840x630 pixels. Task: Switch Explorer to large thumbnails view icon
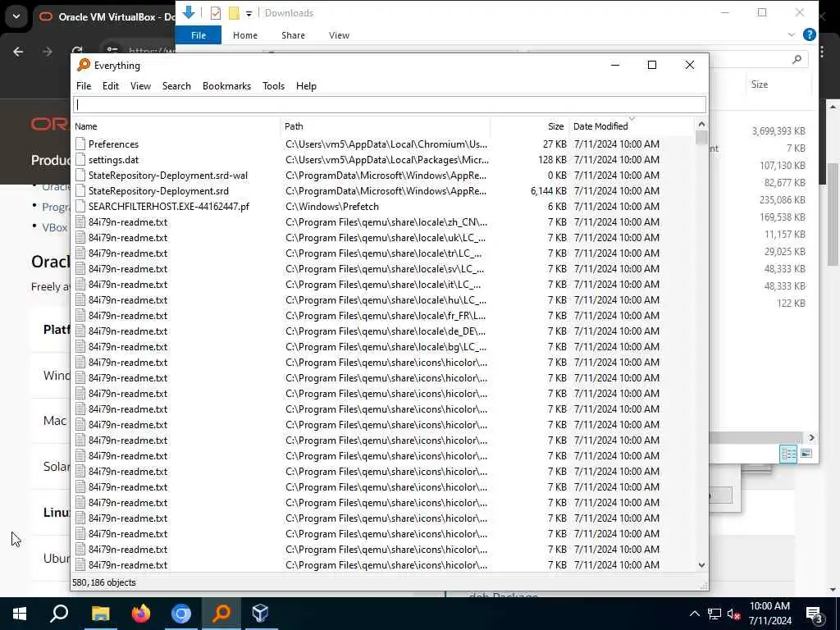click(806, 454)
